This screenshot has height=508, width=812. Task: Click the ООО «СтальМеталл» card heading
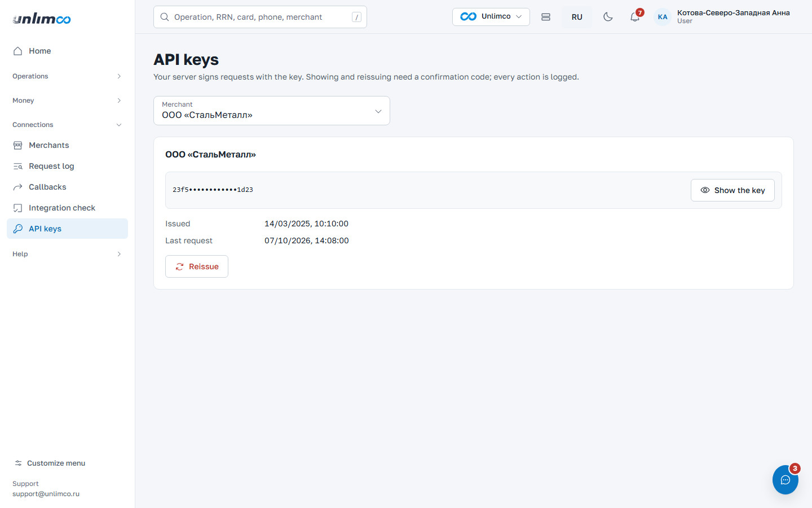(210, 154)
